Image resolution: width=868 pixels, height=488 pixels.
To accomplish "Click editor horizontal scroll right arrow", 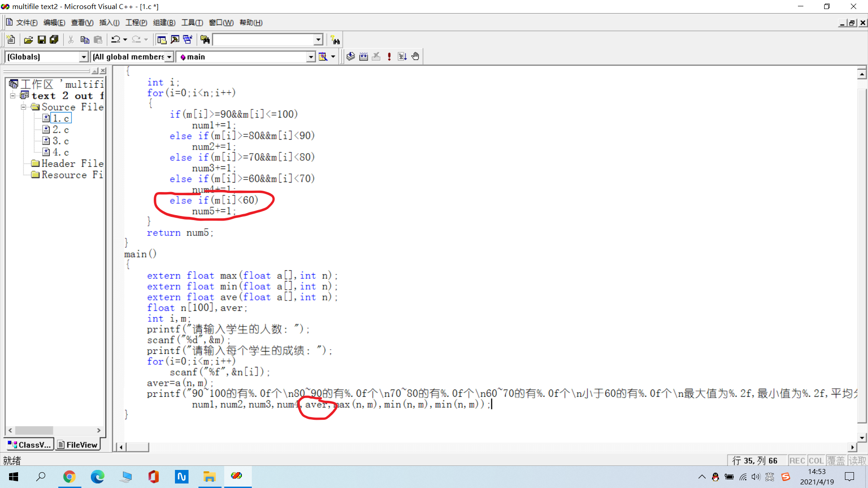I will click(852, 447).
